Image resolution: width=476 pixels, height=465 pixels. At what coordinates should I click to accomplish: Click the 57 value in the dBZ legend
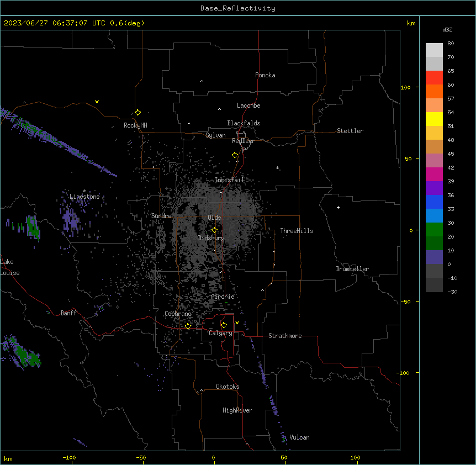point(451,98)
